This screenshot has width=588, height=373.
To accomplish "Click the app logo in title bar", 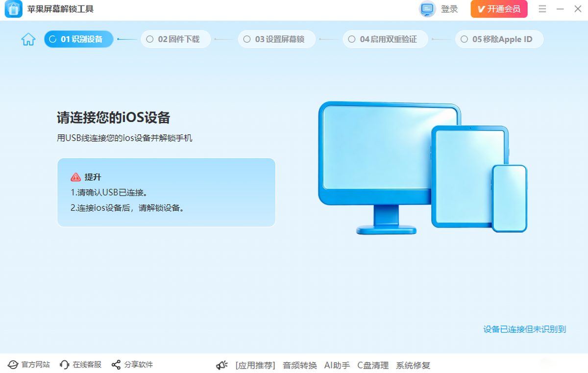I will [14, 9].
